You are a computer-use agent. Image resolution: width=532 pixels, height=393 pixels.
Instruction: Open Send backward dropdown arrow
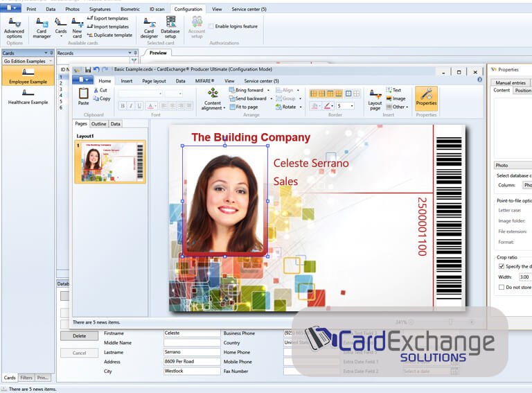pos(271,98)
